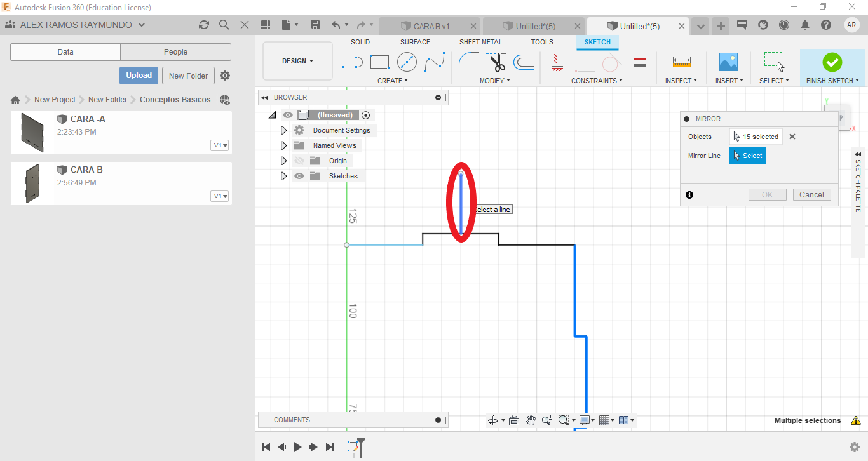Switch to the TOOLS tab
The height and width of the screenshot is (461, 868).
tap(542, 42)
